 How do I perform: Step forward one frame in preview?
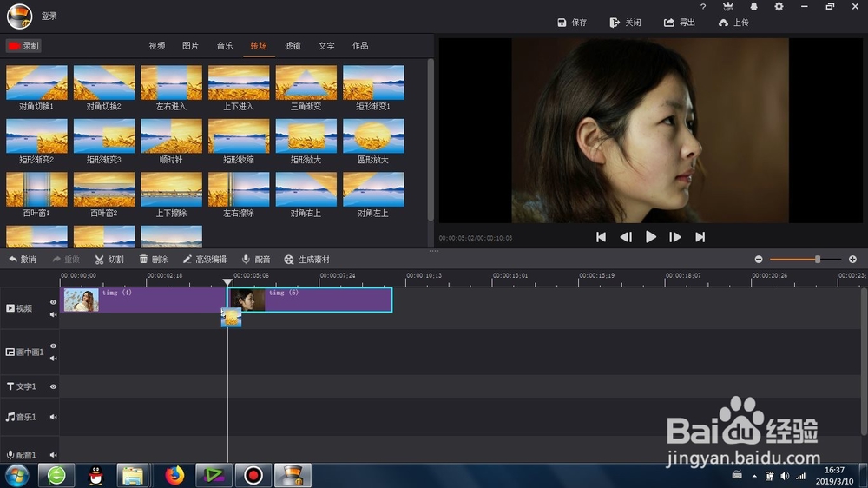674,237
